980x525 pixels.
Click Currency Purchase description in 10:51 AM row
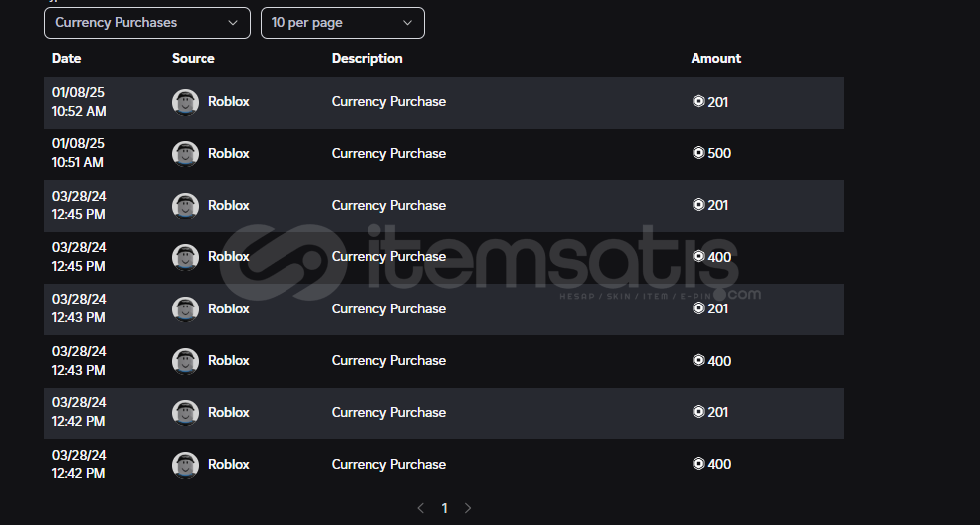(x=388, y=154)
